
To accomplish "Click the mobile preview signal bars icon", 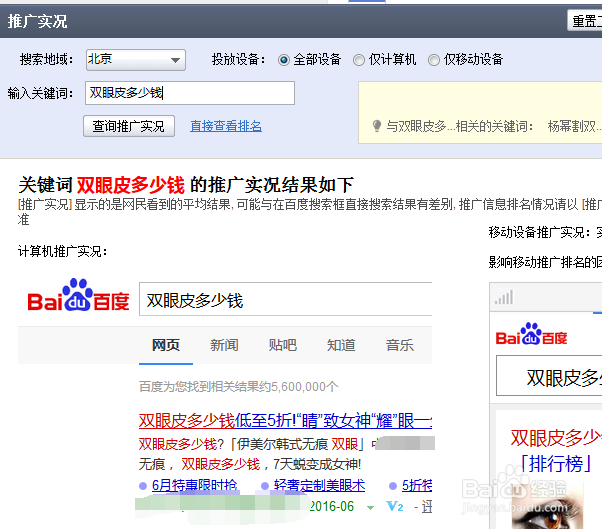I will point(504,297).
